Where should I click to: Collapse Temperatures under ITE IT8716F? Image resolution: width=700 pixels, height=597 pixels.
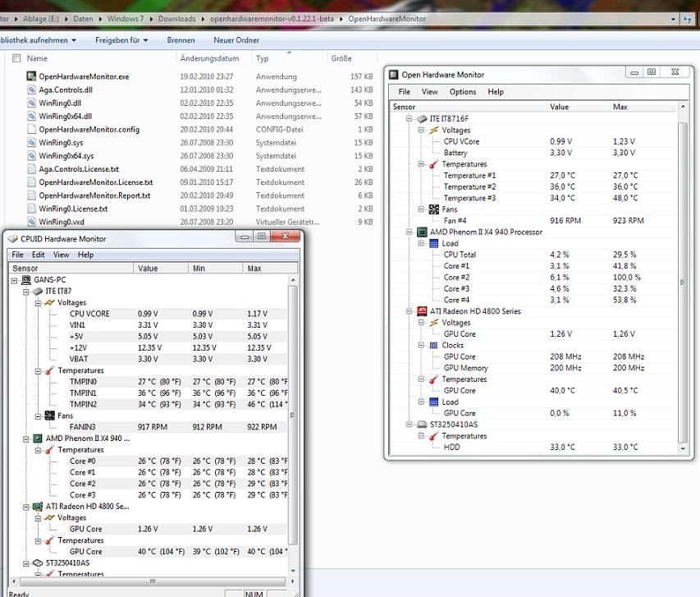(421, 164)
